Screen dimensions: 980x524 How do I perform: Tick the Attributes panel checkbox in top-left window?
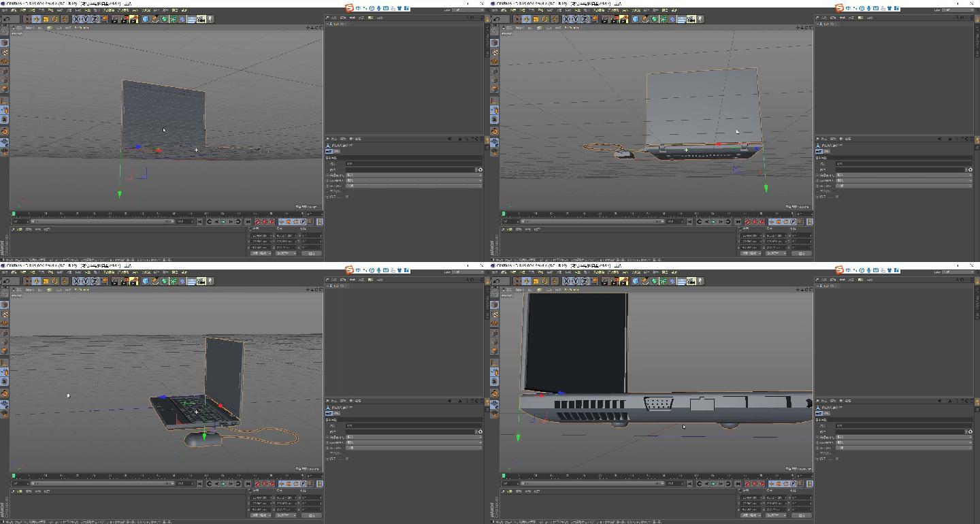pyautogui.click(x=347, y=197)
